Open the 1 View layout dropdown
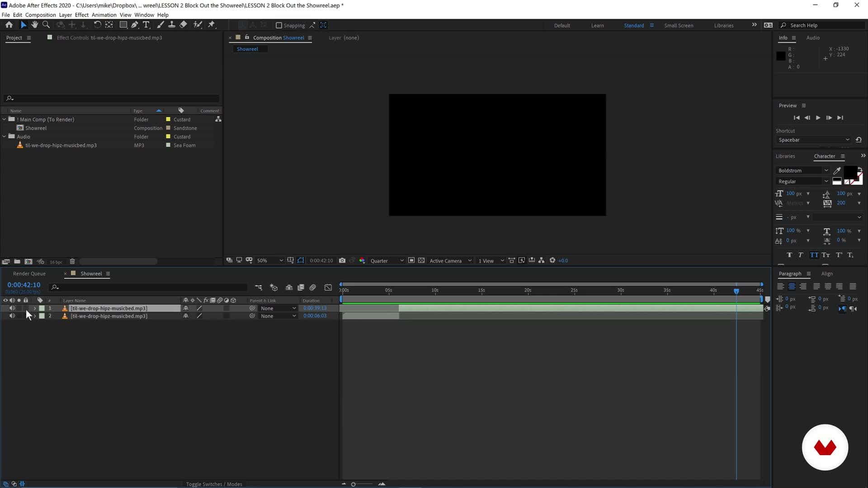Image resolution: width=868 pixels, height=488 pixels. point(491,261)
